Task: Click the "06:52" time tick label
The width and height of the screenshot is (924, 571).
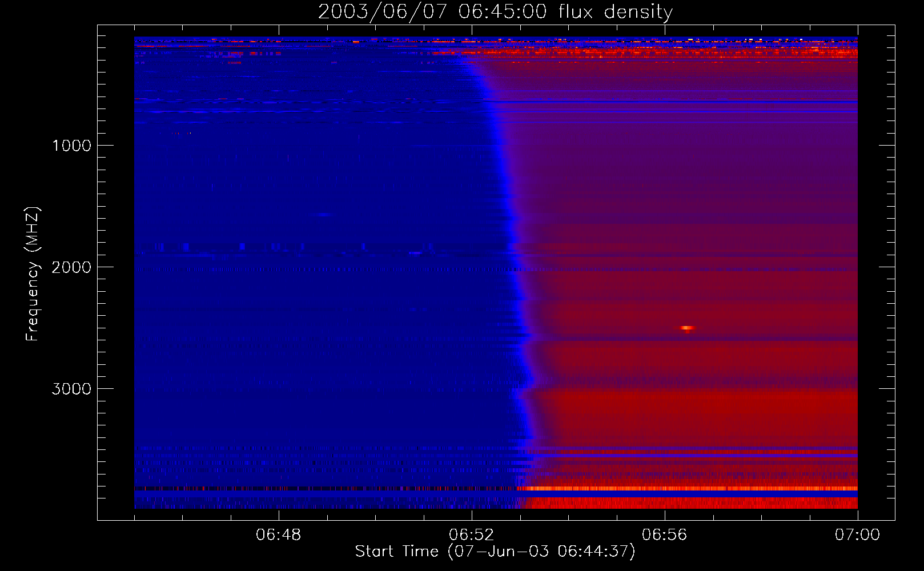Action: point(472,535)
